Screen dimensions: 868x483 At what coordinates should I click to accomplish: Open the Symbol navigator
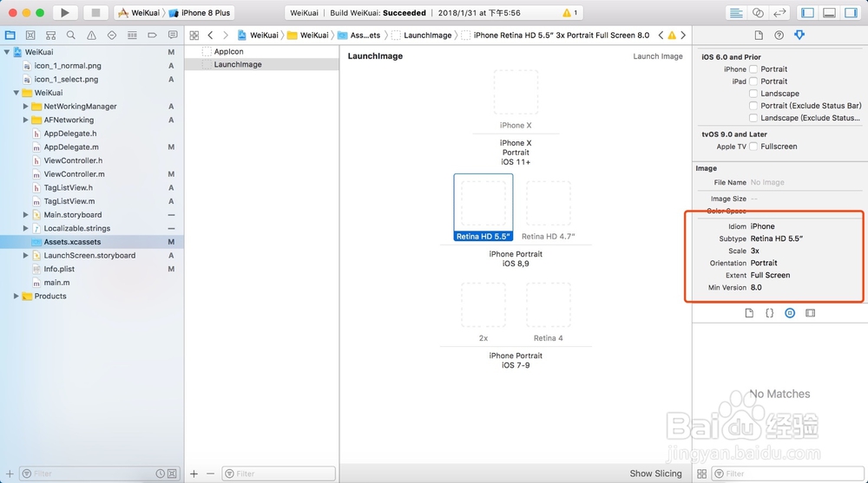pos(51,35)
